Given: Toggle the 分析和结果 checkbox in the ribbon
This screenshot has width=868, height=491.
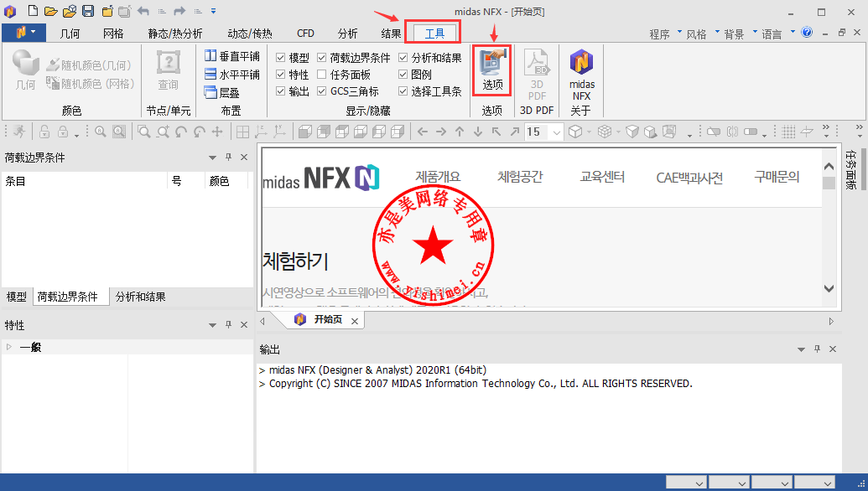Looking at the screenshot, I should coord(403,58).
